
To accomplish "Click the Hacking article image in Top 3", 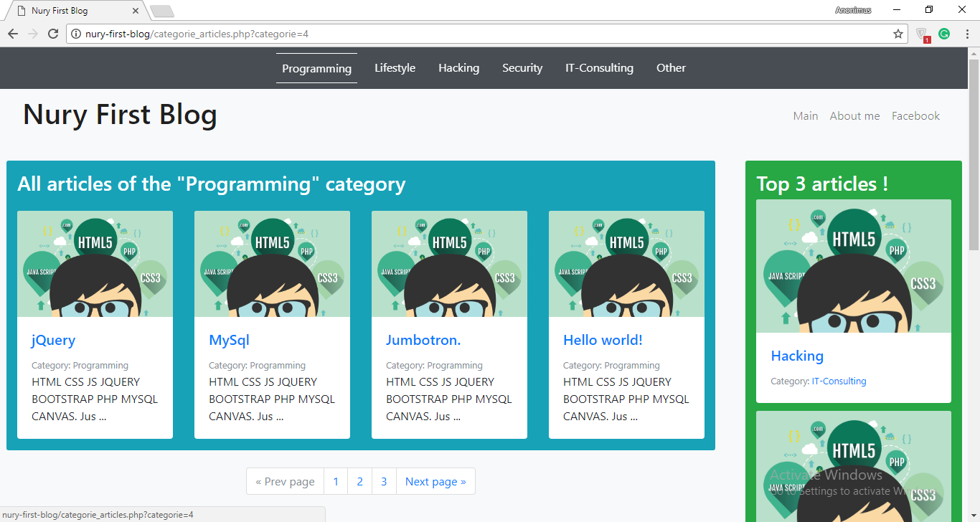I will tap(853, 266).
